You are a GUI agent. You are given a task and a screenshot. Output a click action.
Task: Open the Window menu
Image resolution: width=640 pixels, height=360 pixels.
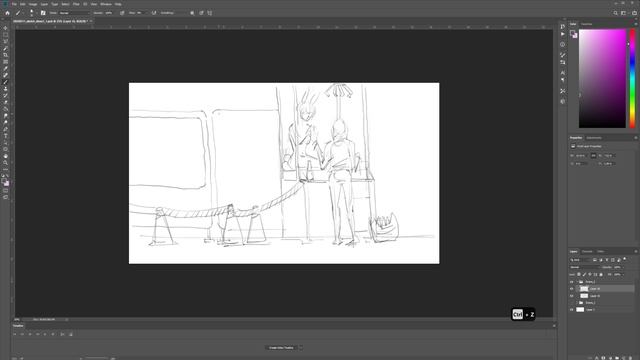(106, 4)
